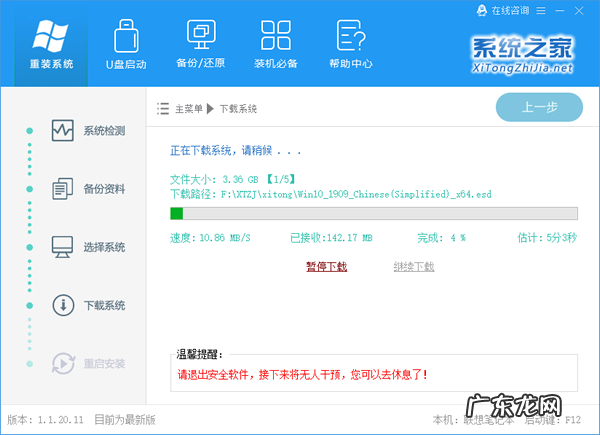Click the 温馨提醒 heading
The image size is (600, 435).
(x=199, y=354)
